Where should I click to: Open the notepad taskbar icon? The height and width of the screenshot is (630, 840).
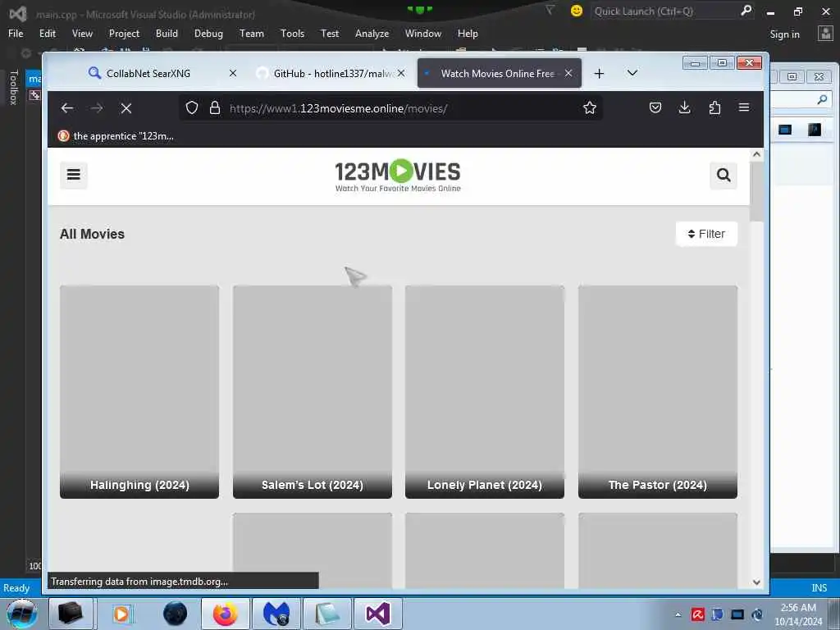[x=326, y=614]
